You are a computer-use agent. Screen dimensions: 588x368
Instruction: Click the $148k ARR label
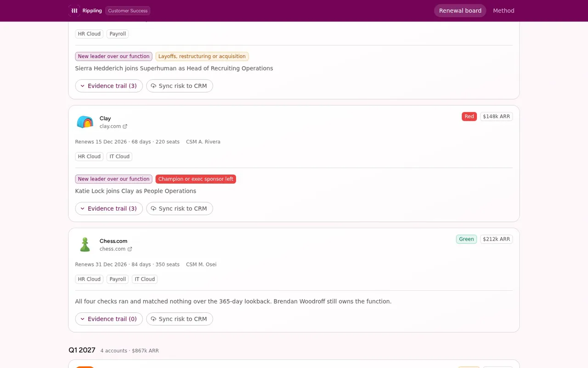tap(497, 116)
